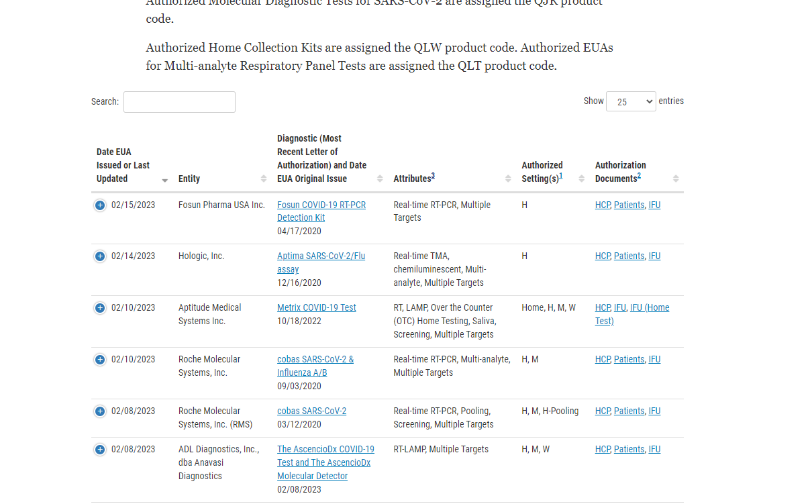This screenshot has height=504, width=812.
Task: Open Metrix COVID-19 Test link
Action: click(x=317, y=307)
